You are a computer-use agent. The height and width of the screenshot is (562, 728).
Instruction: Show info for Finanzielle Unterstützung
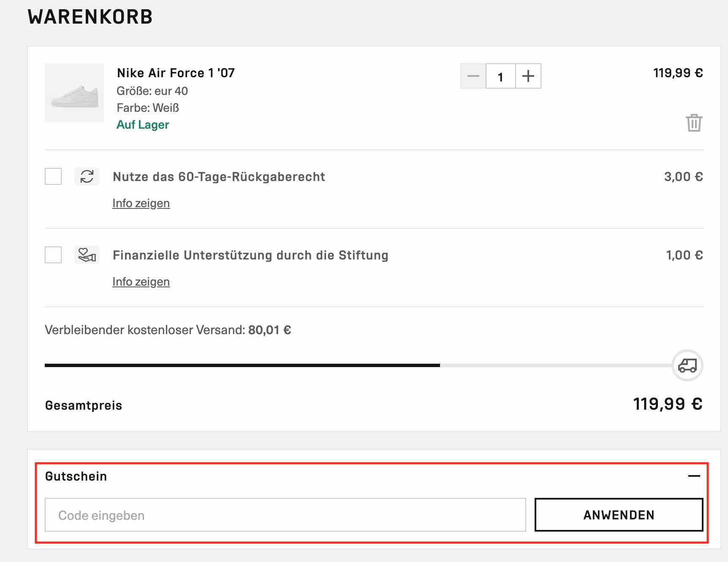coord(141,282)
